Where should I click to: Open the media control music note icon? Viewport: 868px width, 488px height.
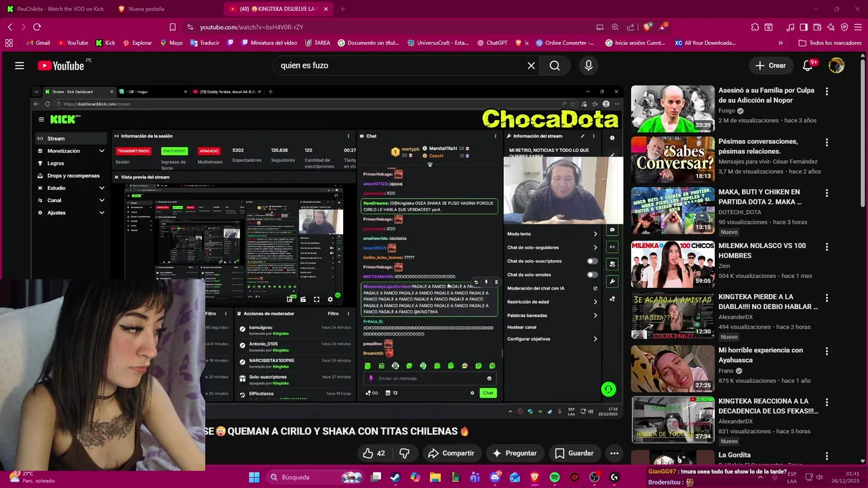pos(790,27)
